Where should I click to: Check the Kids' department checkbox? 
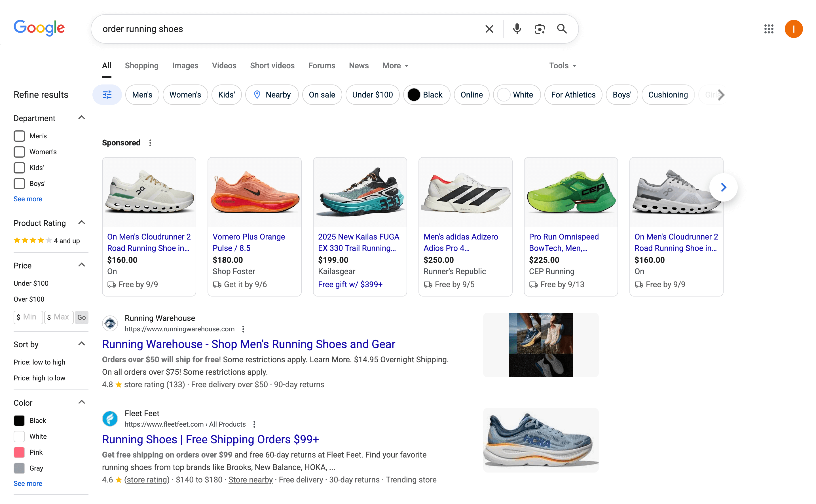[19, 168]
